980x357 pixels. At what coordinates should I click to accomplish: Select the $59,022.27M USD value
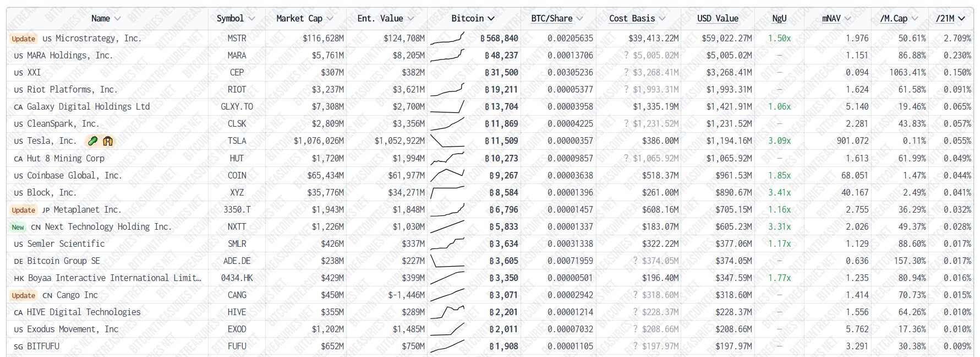727,38
